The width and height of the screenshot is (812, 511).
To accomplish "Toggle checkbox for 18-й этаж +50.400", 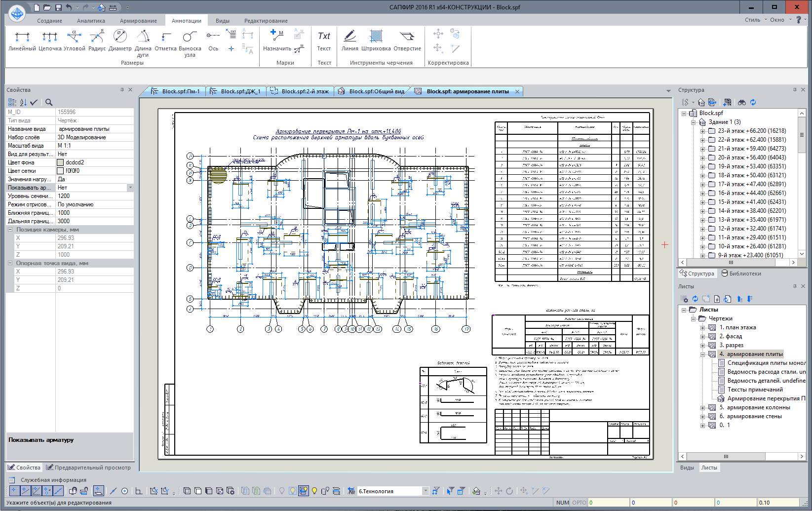I will (x=712, y=175).
